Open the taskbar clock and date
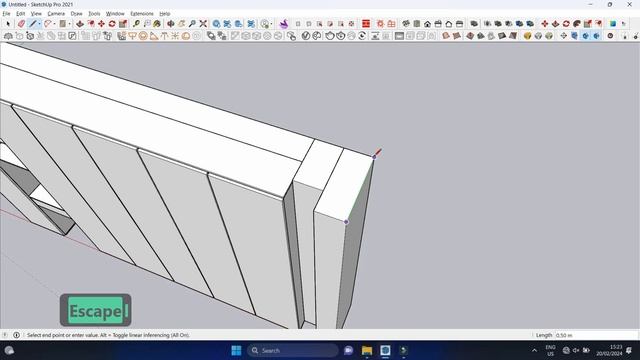The height and width of the screenshot is (360, 640). pyautogui.click(x=609, y=350)
